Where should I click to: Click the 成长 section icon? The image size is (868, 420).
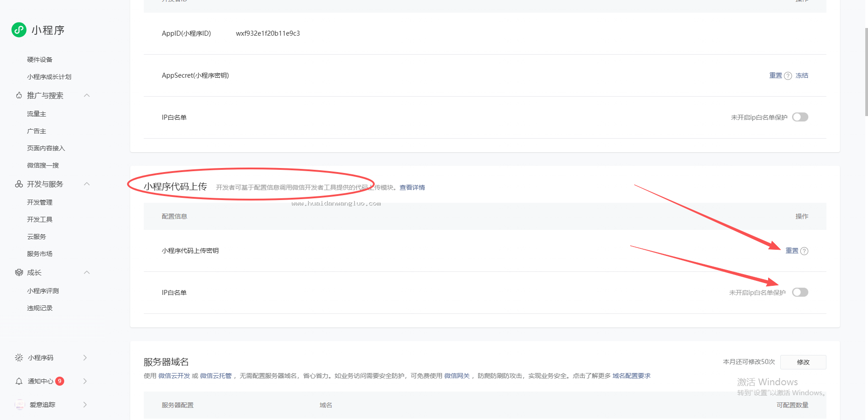(19, 272)
